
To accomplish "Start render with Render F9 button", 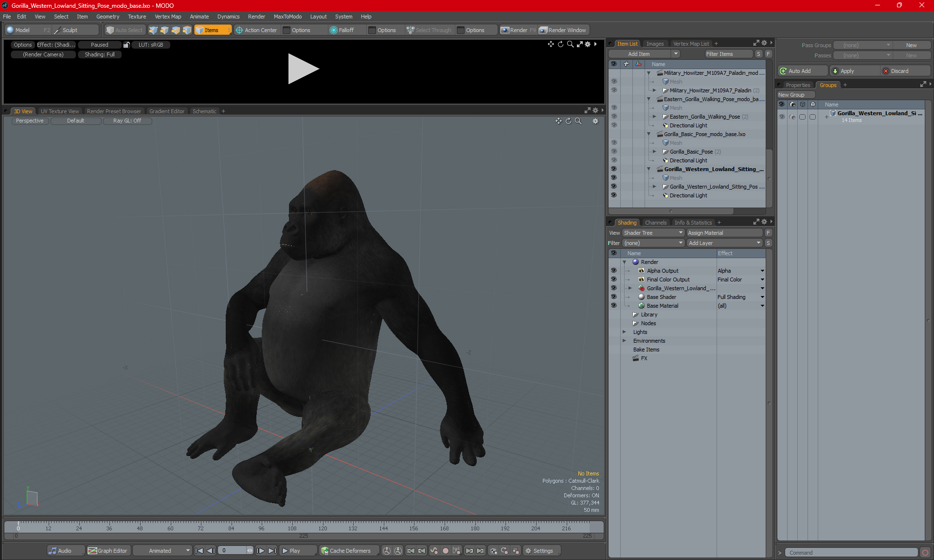I will [518, 30].
